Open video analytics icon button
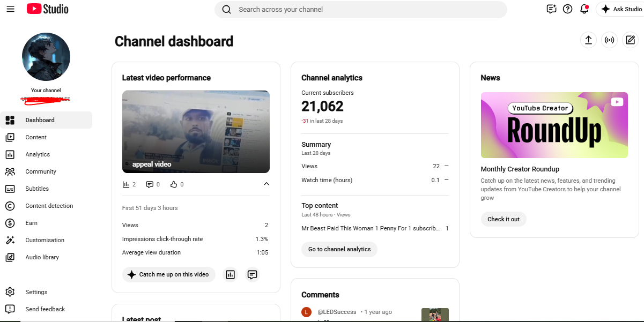Viewport: 644px width, 322px height. tap(231, 274)
